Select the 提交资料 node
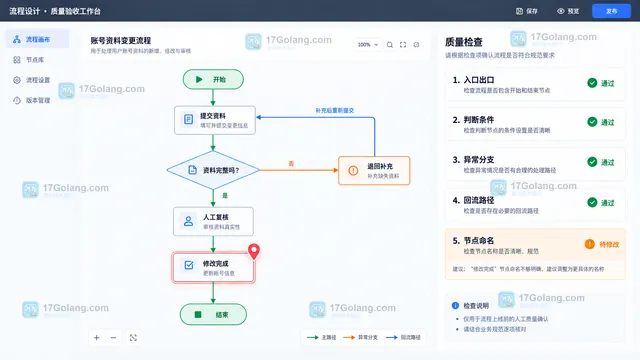This screenshot has height=360, width=640. click(x=215, y=120)
